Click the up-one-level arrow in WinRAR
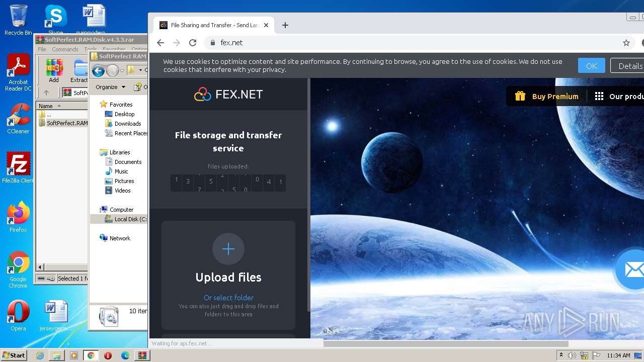Image resolution: width=644 pixels, height=362 pixels. point(46,93)
